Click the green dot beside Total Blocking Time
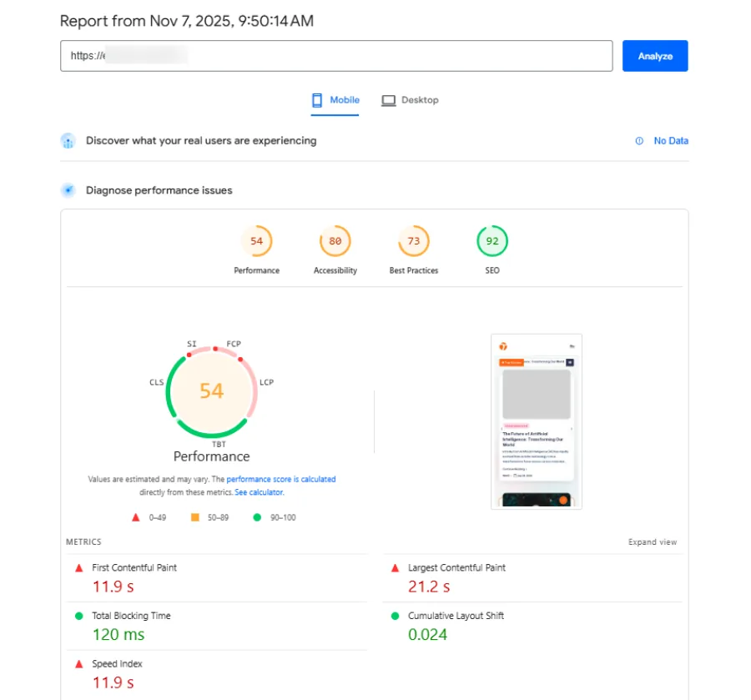The height and width of the screenshot is (700, 751). point(78,616)
